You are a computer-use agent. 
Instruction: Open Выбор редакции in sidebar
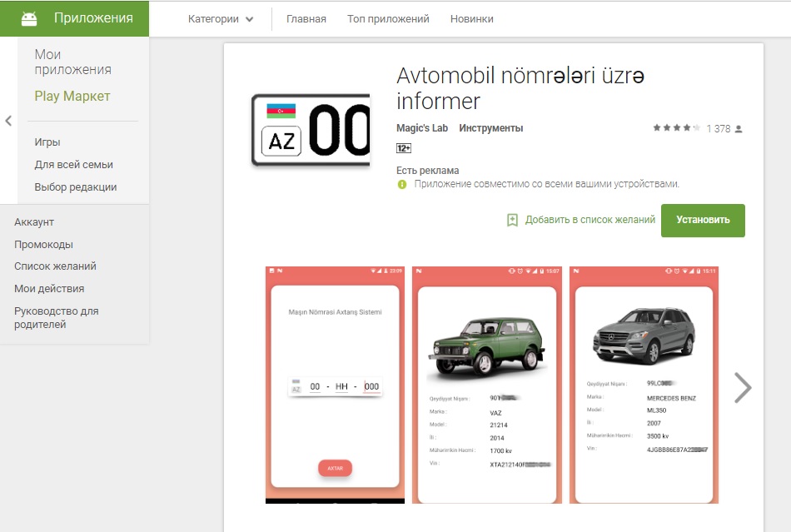(76, 187)
